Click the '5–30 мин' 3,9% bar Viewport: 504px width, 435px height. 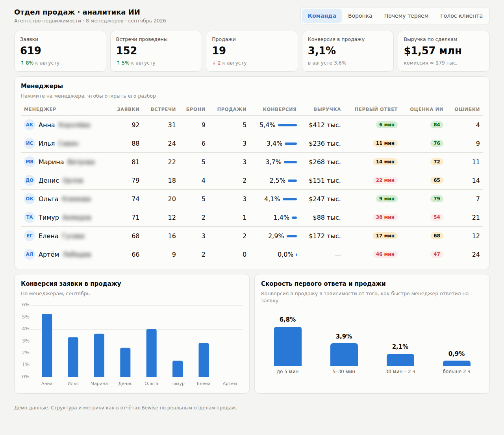(x=344, y=355)
